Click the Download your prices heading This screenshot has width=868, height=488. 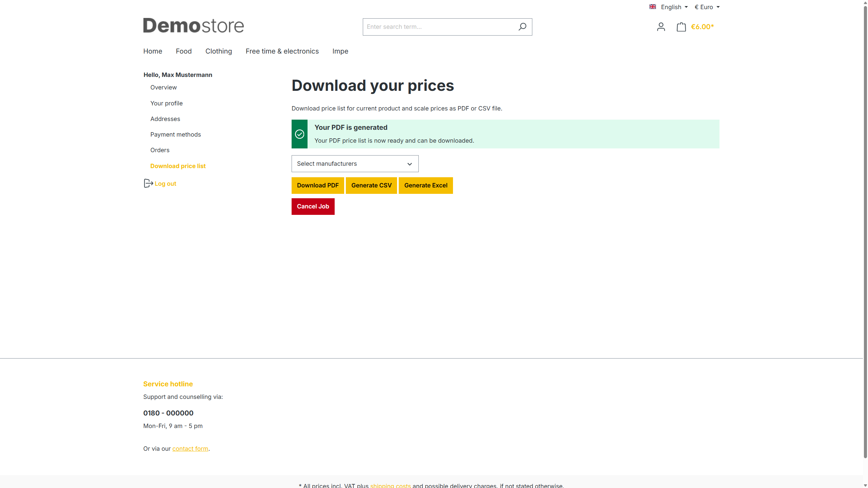(x=373, y=85)
